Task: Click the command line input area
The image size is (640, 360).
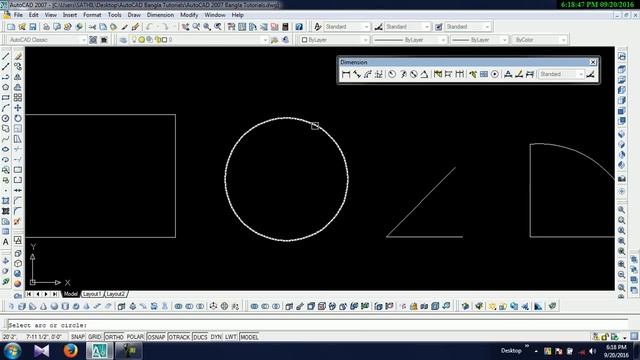Action: point(318,325)
